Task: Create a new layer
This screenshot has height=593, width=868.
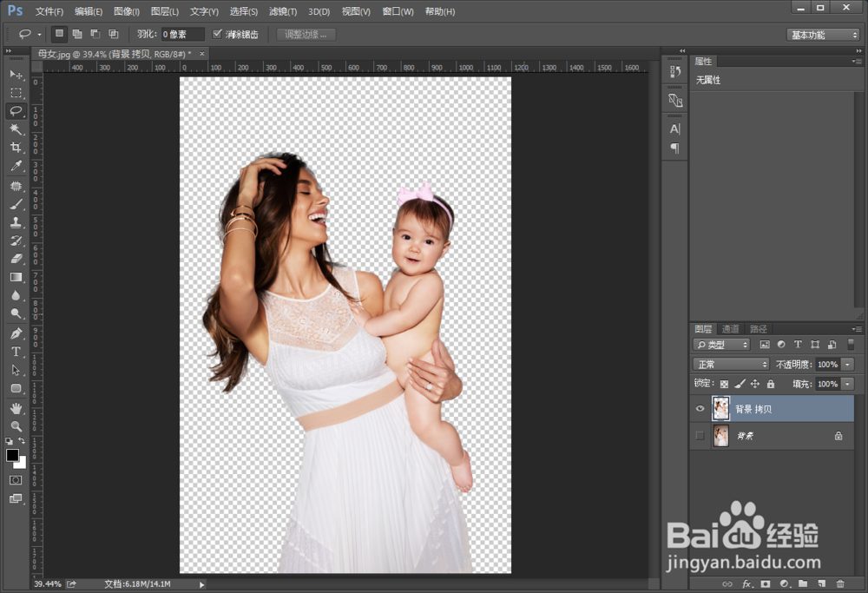Action: [822, 583]
